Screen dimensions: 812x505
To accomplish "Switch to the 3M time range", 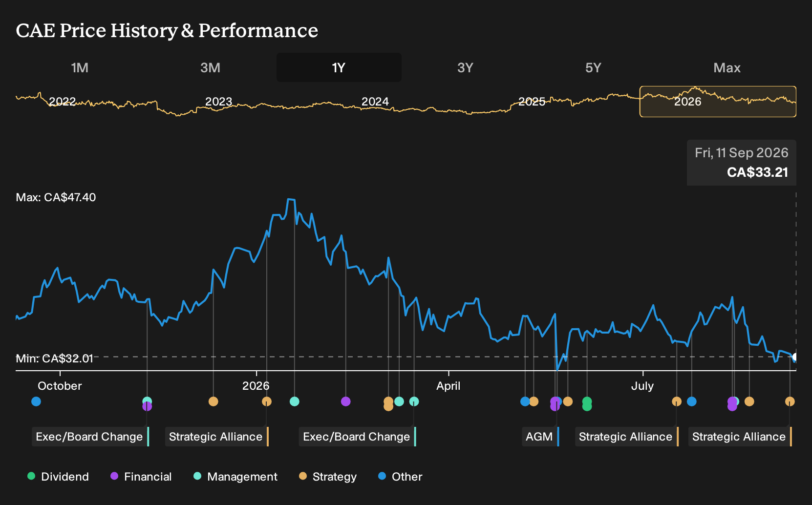I will point(210,67).
